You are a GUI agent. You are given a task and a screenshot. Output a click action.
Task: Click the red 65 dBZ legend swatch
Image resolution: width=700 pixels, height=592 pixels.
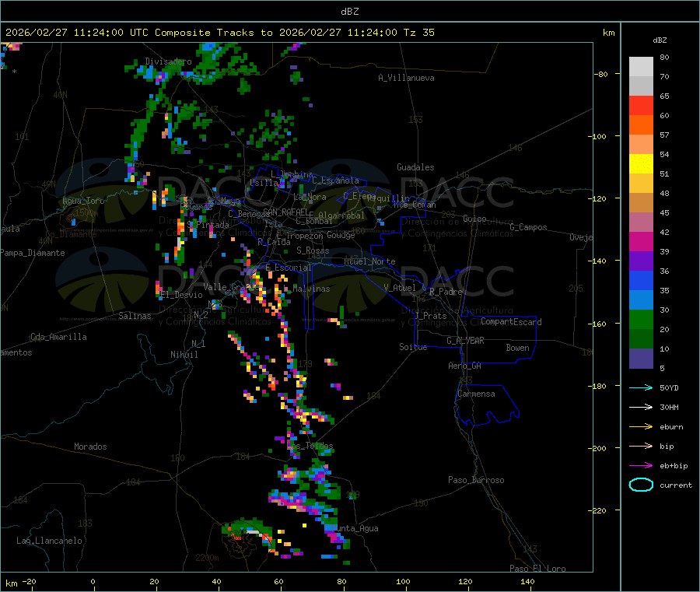point(641,105)
